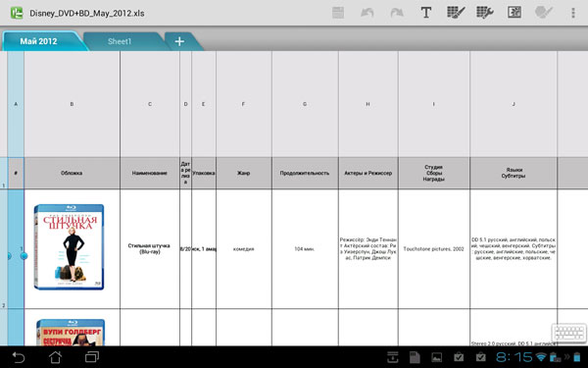
Task: Open the recent apps button
Action: click(x=92, y=357)
